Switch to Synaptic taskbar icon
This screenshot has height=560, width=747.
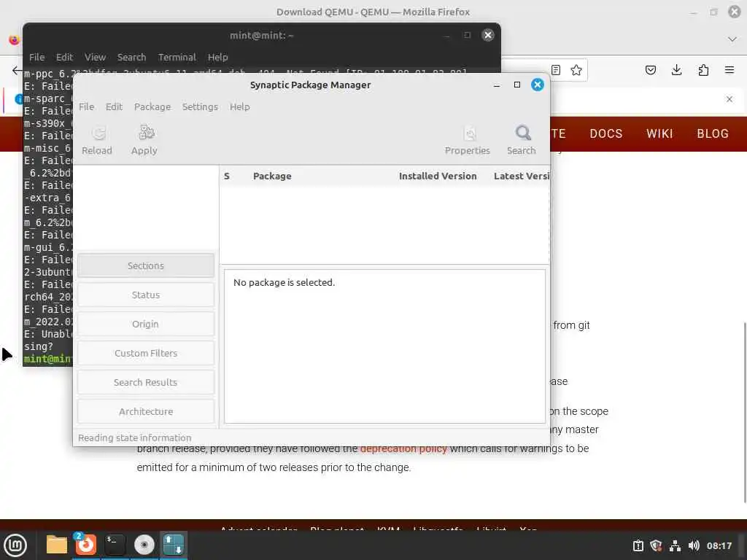click(x=173, y=545)
